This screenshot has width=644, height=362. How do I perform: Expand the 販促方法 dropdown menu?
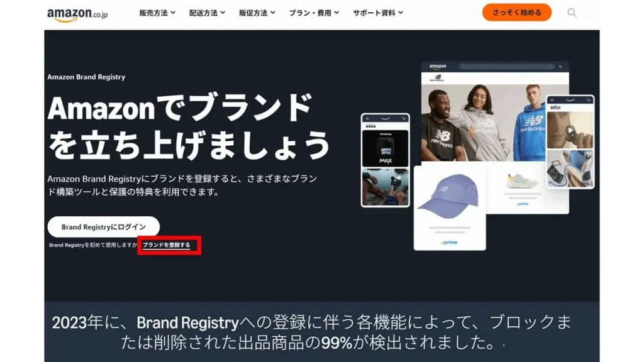pos(257,13)
